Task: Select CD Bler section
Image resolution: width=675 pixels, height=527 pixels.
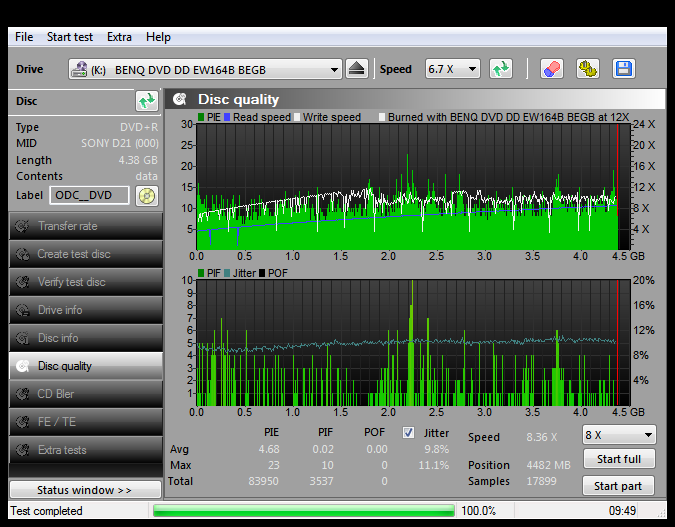Action: pyautogui.click(x=86, y=394)
